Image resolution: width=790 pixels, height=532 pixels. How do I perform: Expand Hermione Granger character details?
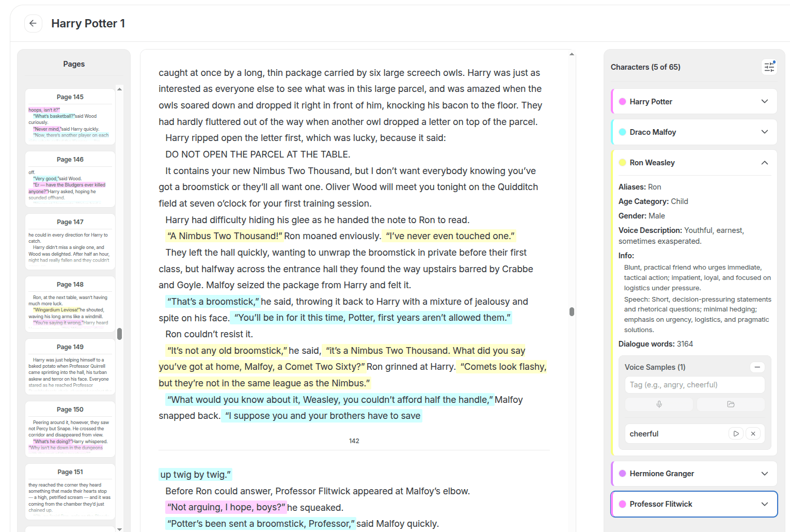[x=764, y=473]
